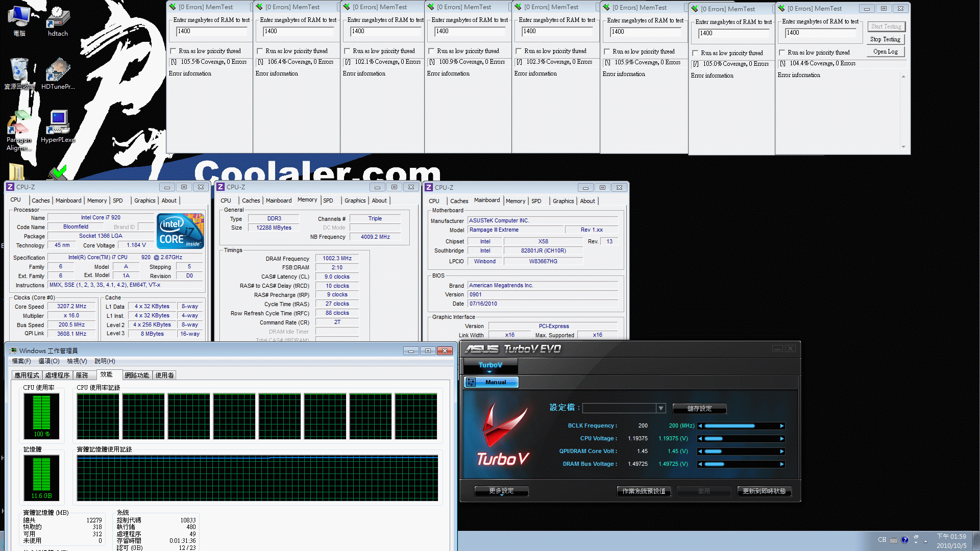Expand the TurboV profile dropdown
The height and width of the screenshot is (551, 980).
(x=661, y=408)
